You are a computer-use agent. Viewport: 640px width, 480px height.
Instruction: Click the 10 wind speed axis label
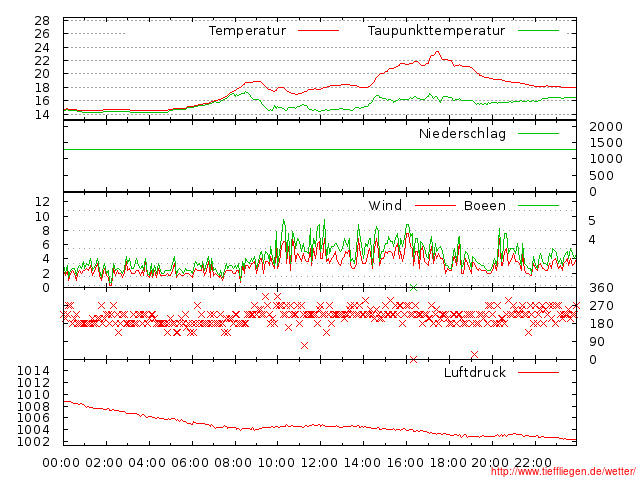click(x=42, y=216)
